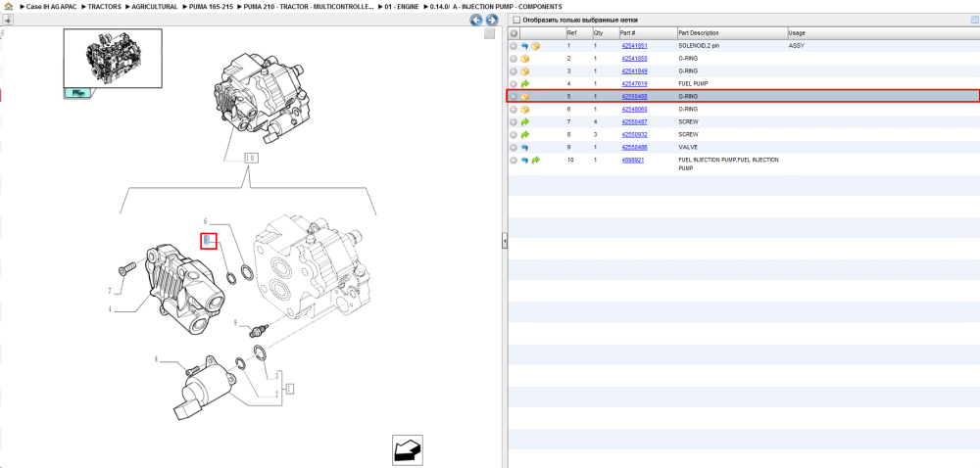Screen dimensions: 980x468
Task: Open the TRACTORS breadcrumb
Action: 105,6
